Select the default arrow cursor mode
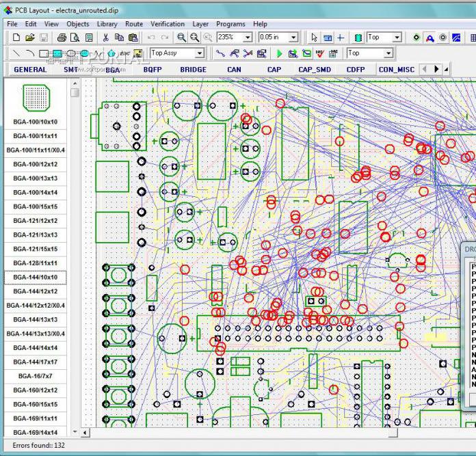 [314, 38]
